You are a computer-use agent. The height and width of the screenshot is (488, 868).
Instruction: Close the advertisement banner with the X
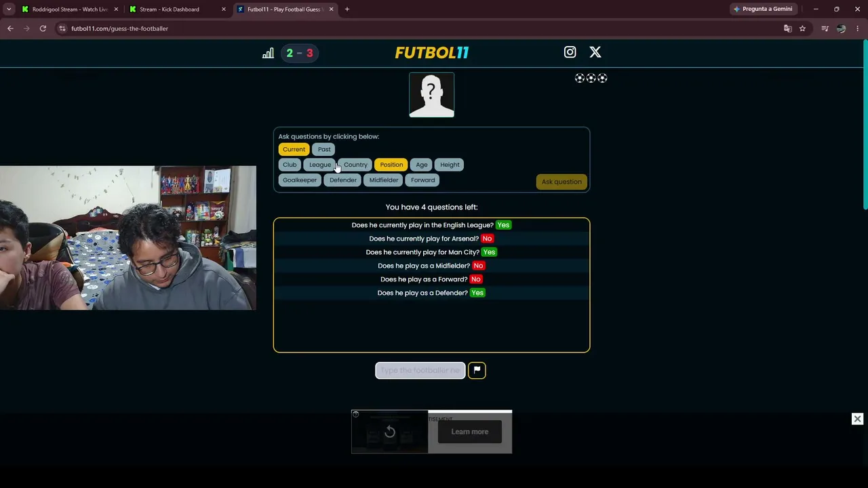[x=857, y=419]
